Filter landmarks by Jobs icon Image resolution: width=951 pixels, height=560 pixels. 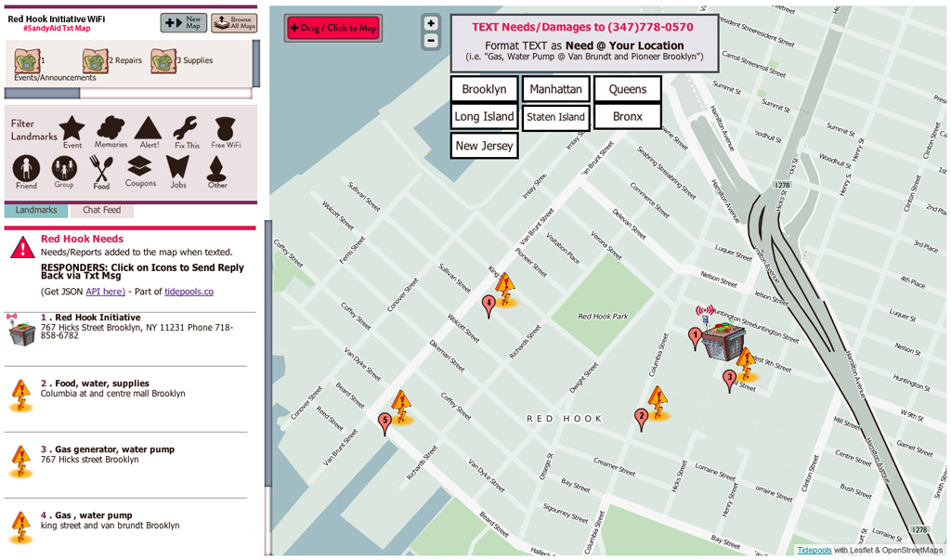(x=177, y=173)
